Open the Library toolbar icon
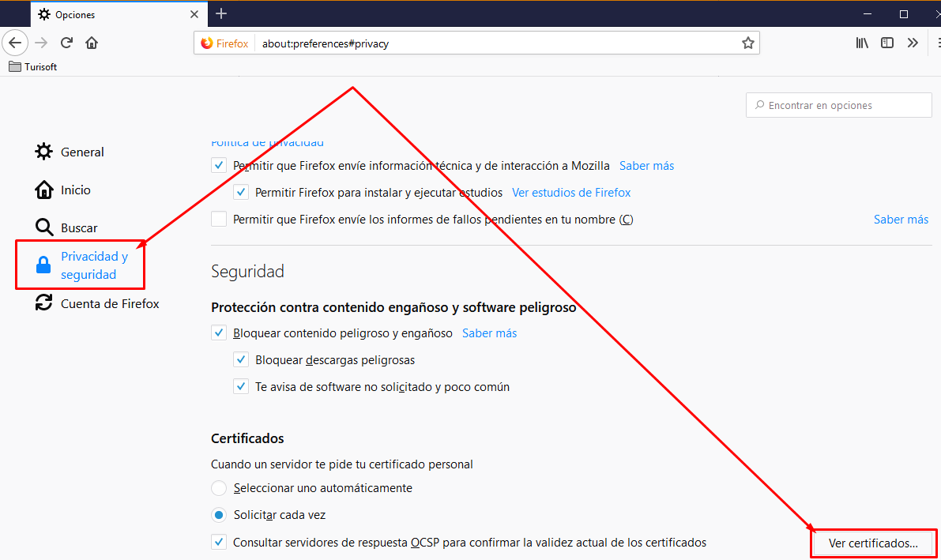The image size is (941, 560). click(x=862, y=43)
